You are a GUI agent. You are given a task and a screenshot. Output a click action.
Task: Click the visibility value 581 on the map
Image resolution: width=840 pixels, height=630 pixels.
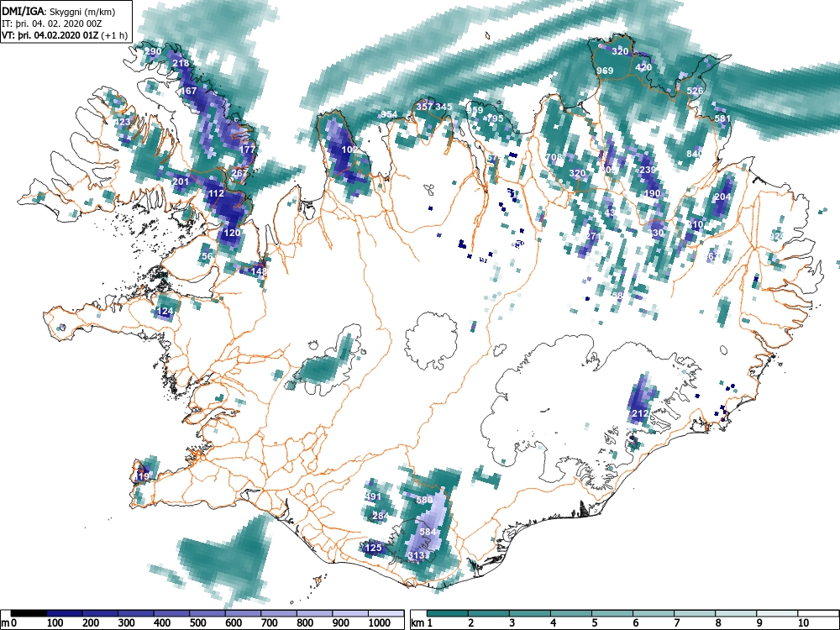[722, 118]
